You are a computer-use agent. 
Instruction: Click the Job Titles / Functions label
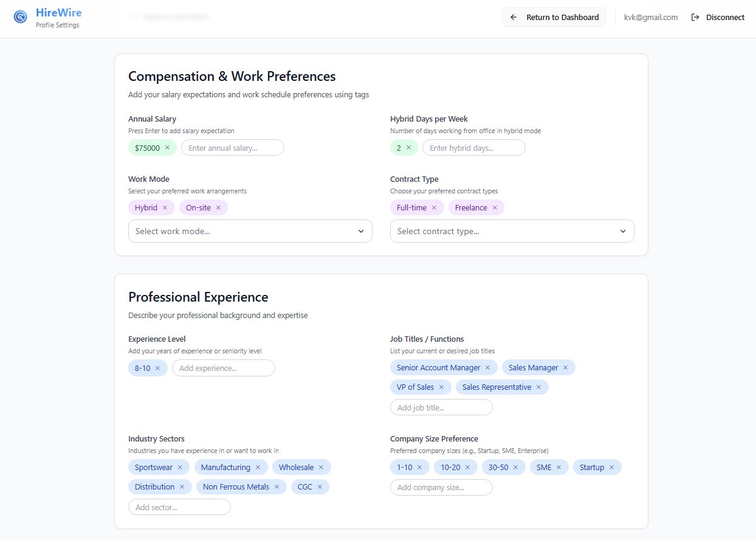[427, 339]
